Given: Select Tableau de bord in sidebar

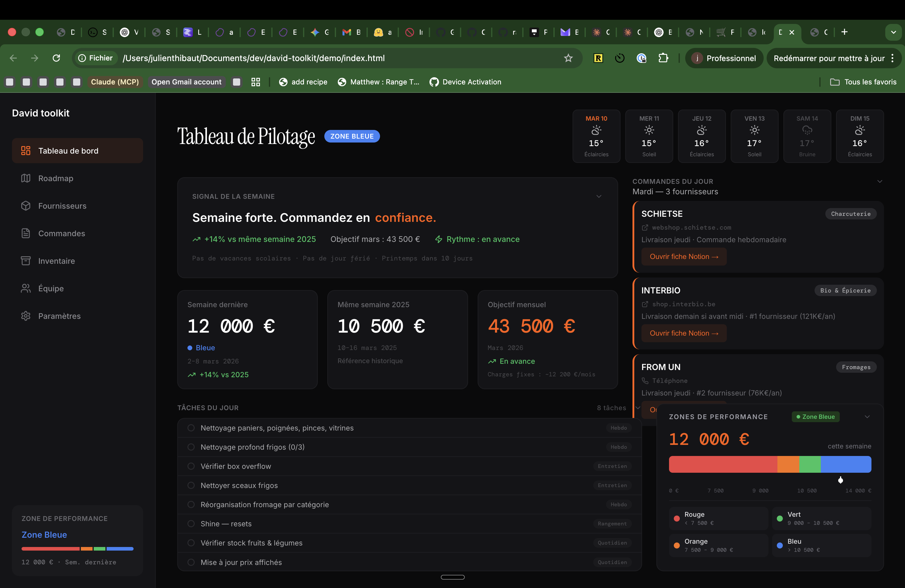Looking at the screenshot, I should 69,151.
